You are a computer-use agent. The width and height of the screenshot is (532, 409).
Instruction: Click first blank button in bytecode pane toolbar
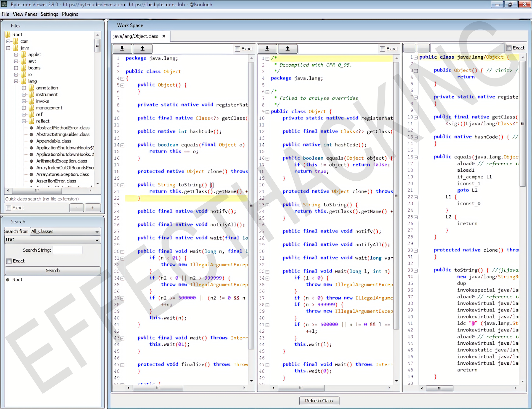click(x=410, y=48)
